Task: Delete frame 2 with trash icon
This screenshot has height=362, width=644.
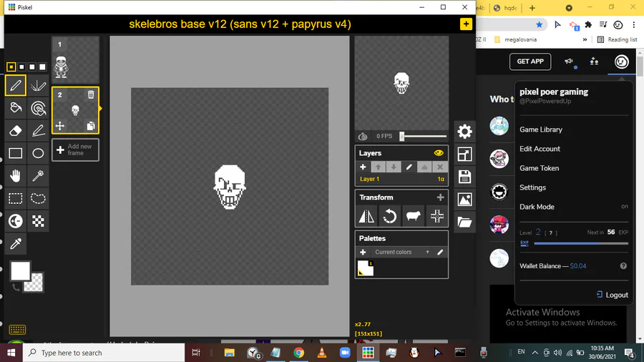Action: (x=91, y=95)
